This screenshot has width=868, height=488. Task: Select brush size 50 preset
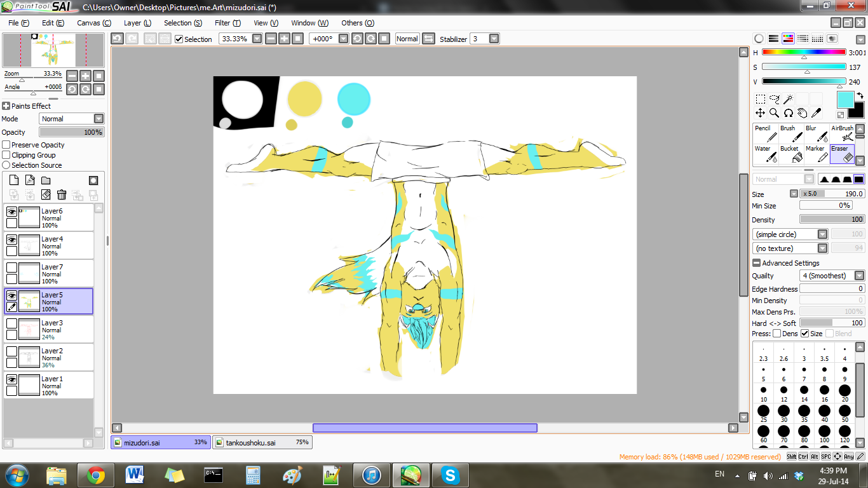click(844, 414)
